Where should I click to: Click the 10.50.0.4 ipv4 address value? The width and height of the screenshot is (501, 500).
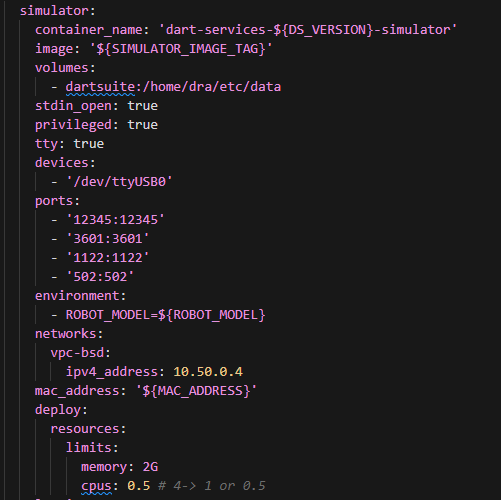pos(208,372)
